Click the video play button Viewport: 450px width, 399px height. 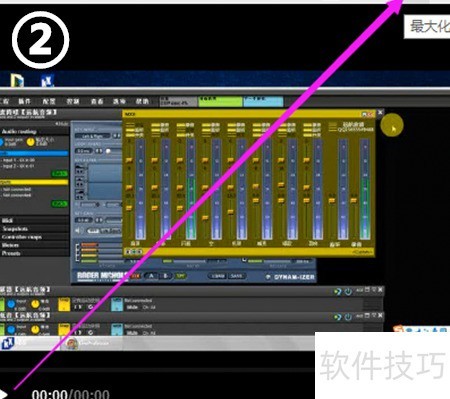click(x=4, y=394)
